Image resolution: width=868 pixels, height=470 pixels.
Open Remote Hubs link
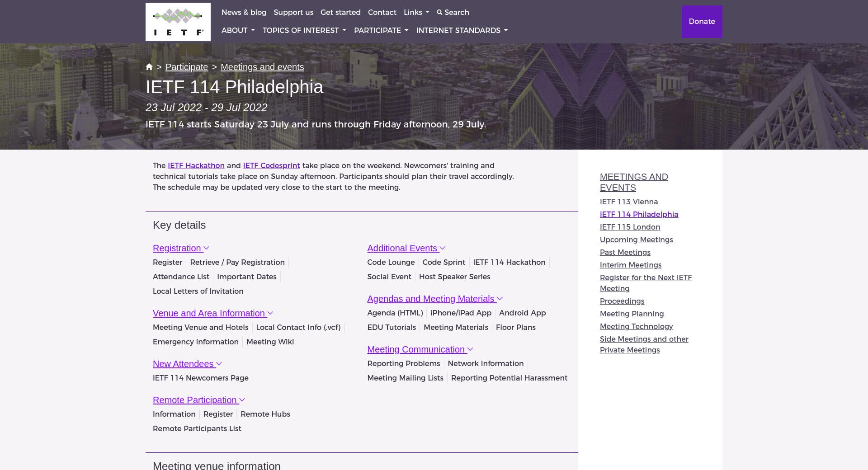(265, 414)
